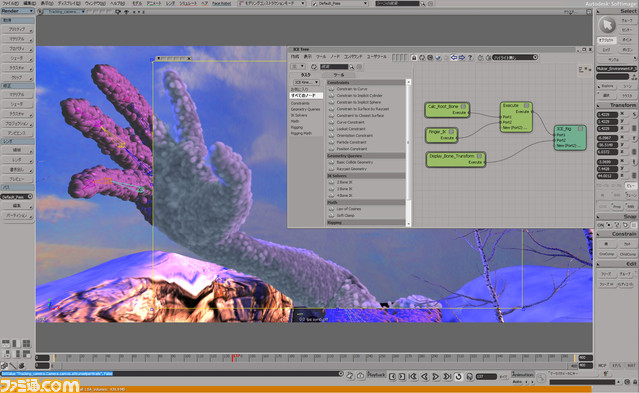Collapse the Transform panel section
Image resolution: width=639 pixels, height=393 pixels.
coord(616,105)
